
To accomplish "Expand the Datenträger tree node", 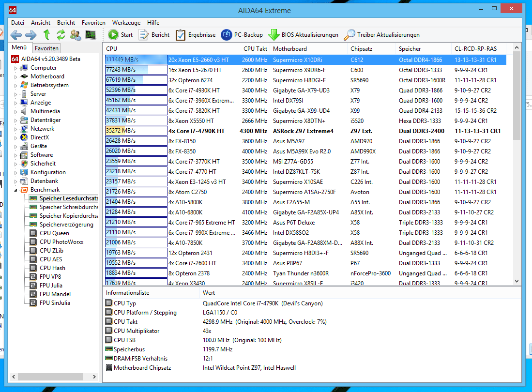I will coord(15,121).
